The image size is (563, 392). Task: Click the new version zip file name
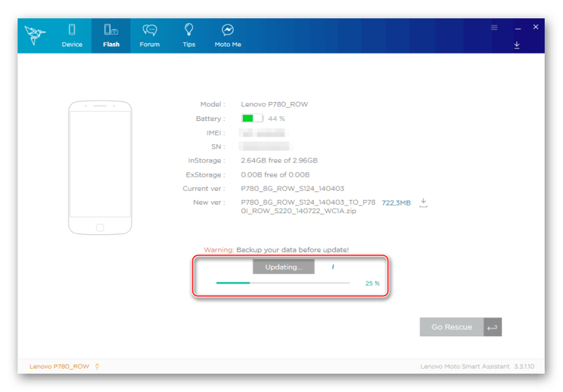tap(308, 207)
